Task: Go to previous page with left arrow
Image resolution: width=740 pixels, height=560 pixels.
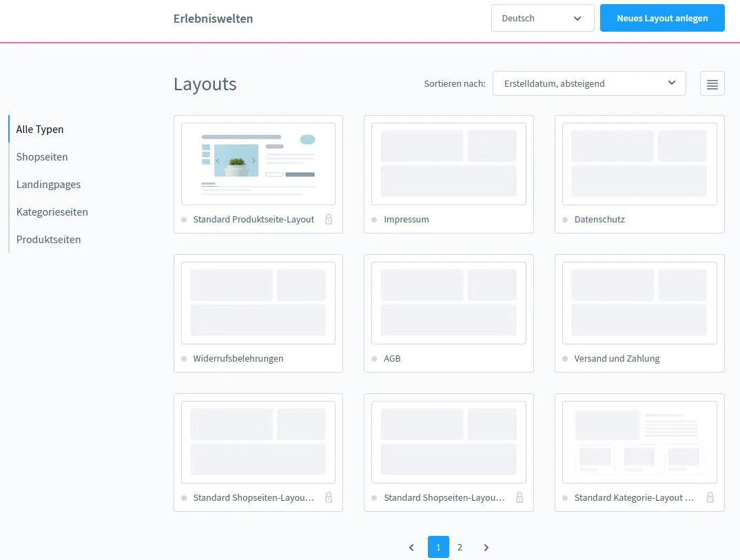Action: (x=411, y=548)
